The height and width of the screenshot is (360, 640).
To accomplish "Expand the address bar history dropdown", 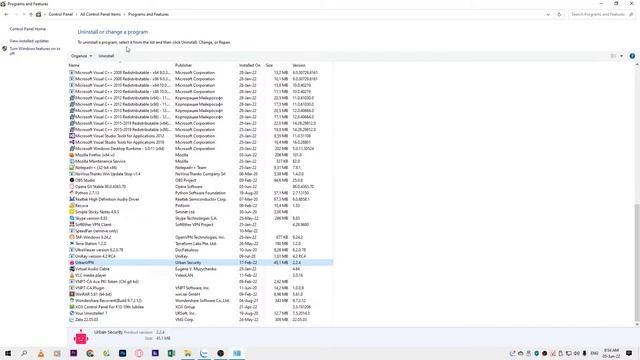I will pos(548,14).
